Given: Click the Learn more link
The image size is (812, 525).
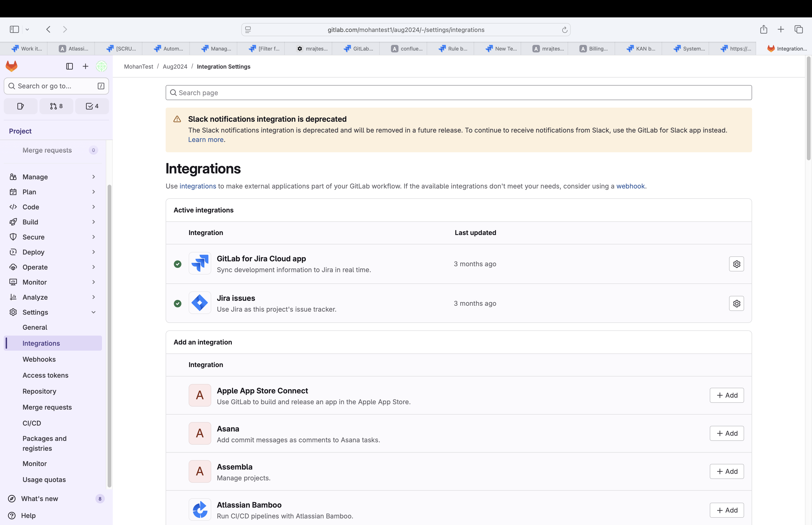Looking at the screenshot, I should 205,139.
